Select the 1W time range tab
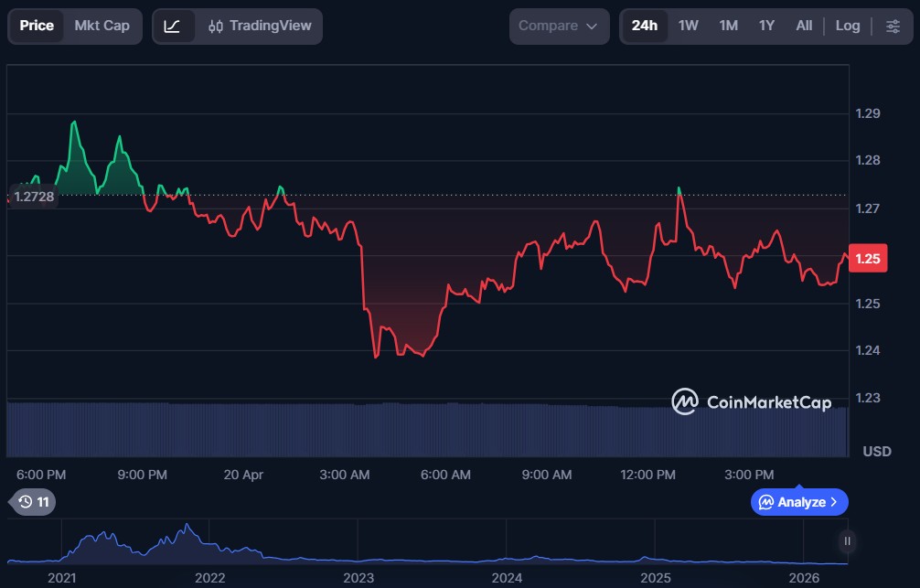Image resolution: width=920 pixels, height=588 pixels. click(688, 26)
